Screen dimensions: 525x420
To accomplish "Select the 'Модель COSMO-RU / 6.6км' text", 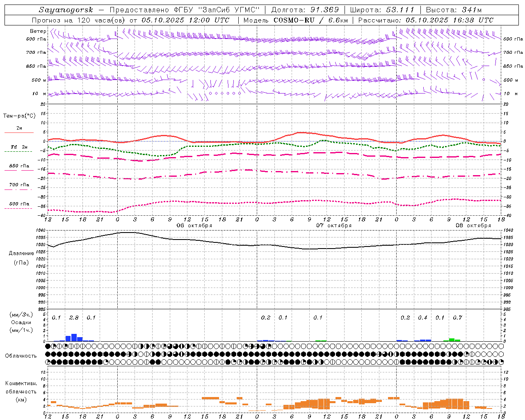I will 296,20.
